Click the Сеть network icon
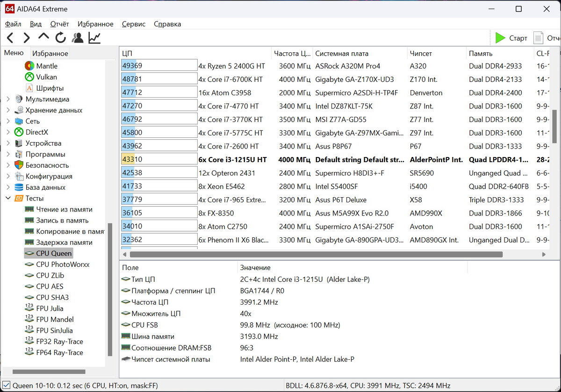The height and width of the screenshot is (392, 561). click(19, 121)
